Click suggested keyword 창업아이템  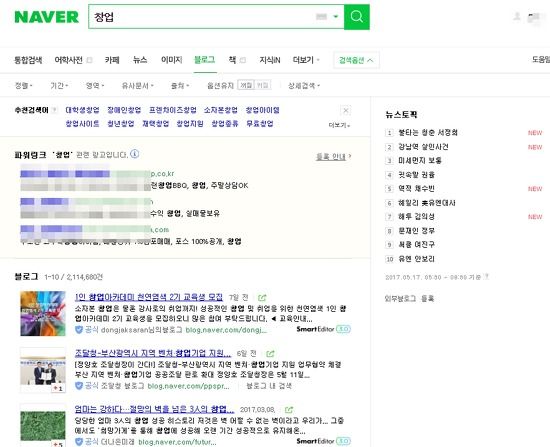(262, 110)
